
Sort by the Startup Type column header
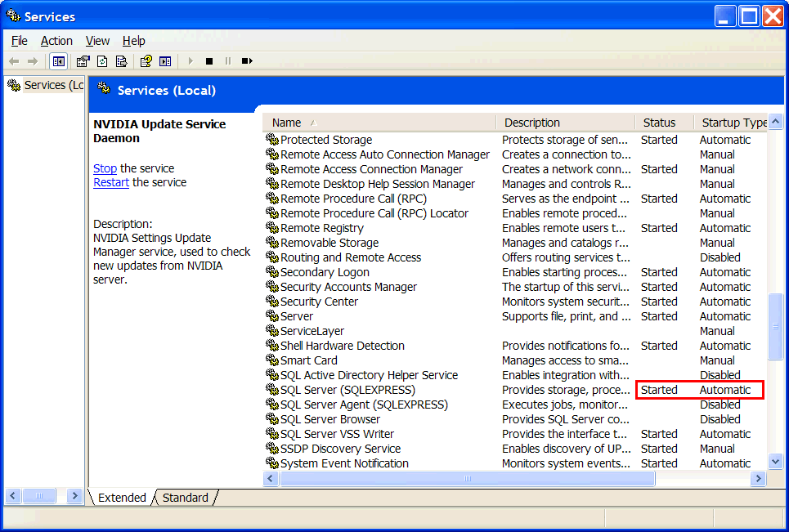[731, 123]
